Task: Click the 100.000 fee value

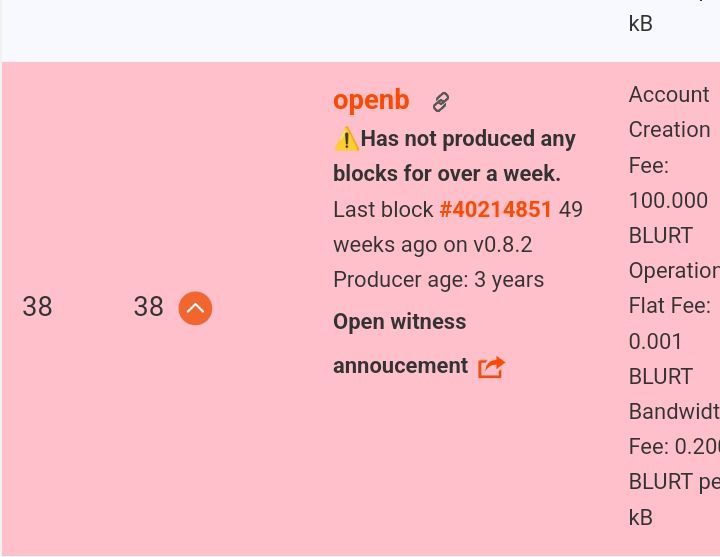Action: tap(667, 200)
